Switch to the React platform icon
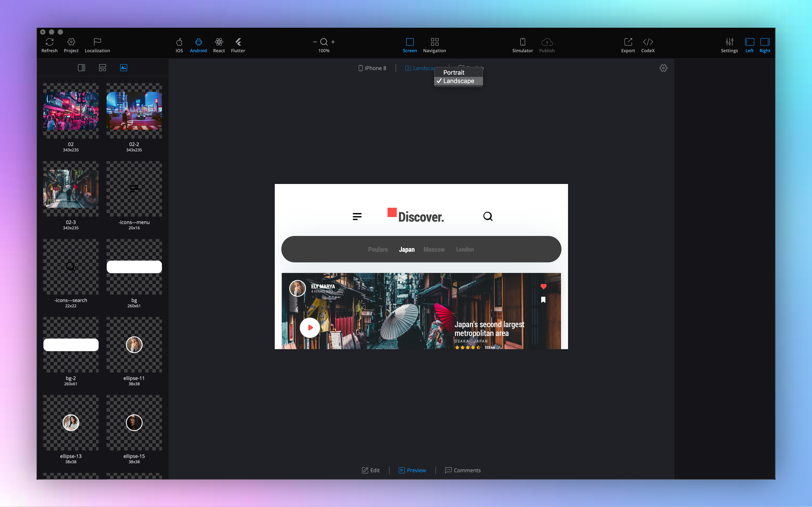 click(219, 42)
